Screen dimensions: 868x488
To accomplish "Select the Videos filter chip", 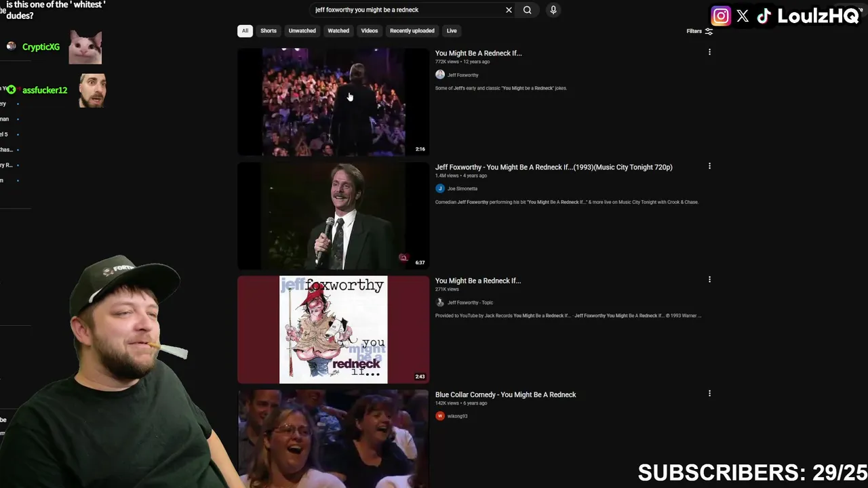I will 370,30.
